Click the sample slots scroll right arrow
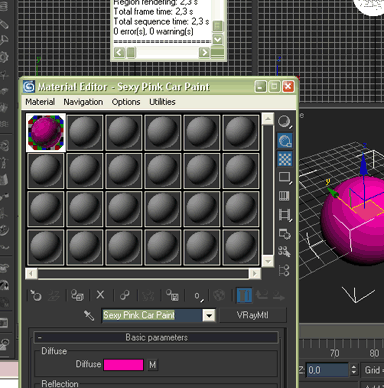Viewport: 384px width, 388px height. [x=254, y=274]
